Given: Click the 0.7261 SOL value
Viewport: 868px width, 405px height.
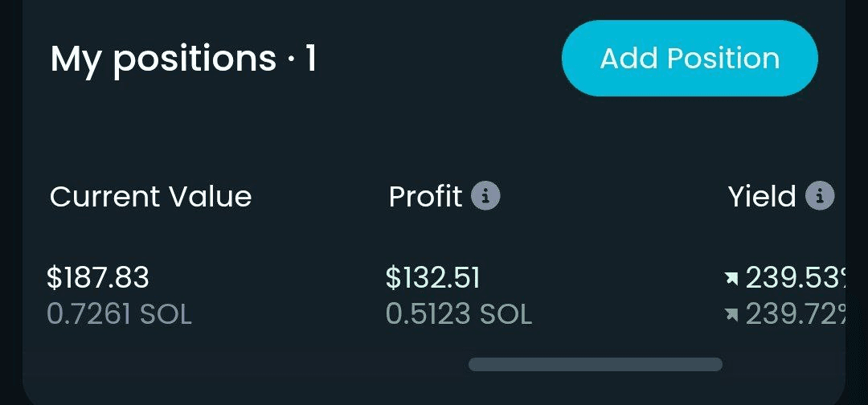Looking at the screenshot, I should (x=119, y=314).
